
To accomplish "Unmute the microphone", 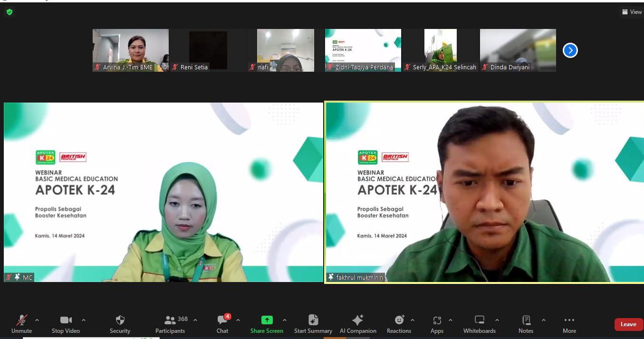I will (21, 324).
